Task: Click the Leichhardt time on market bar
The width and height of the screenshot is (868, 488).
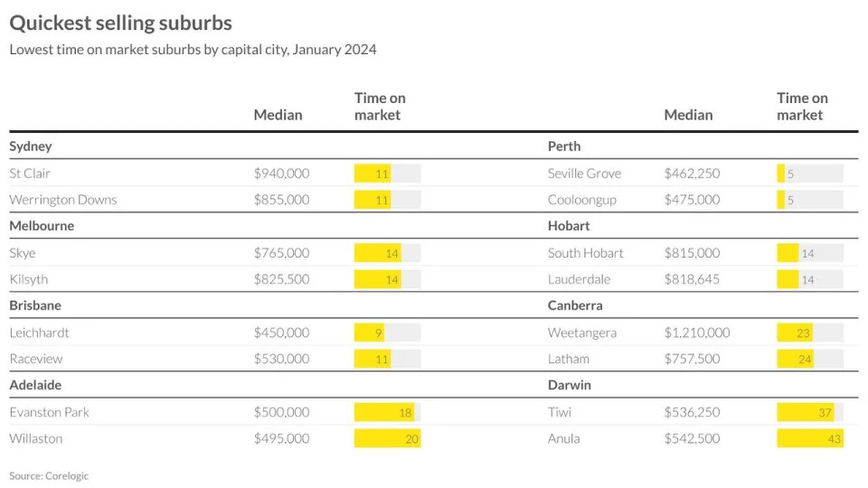Action: (371, 333)
